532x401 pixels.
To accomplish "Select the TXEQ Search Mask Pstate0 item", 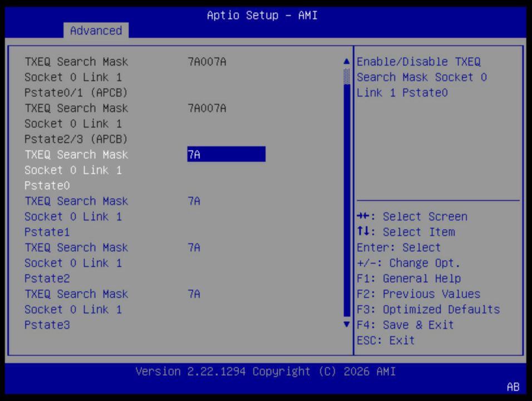I will (x=76, y=170).
